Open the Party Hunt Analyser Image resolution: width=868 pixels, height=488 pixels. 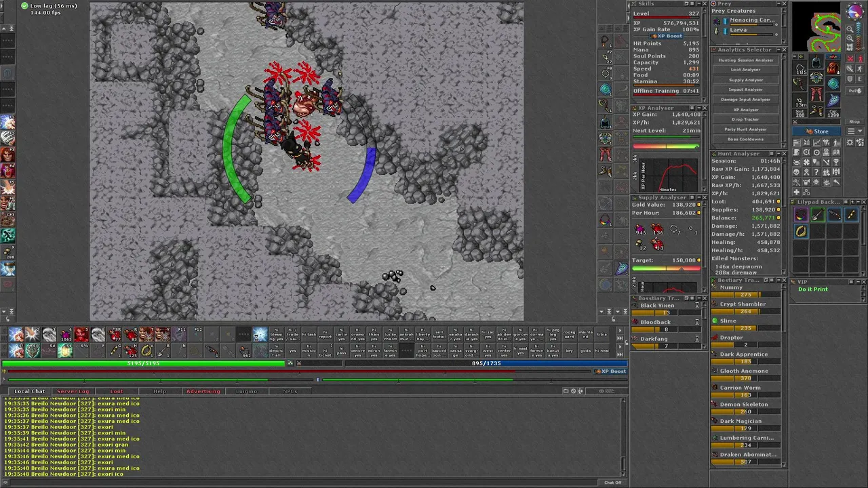pos(746,129)
